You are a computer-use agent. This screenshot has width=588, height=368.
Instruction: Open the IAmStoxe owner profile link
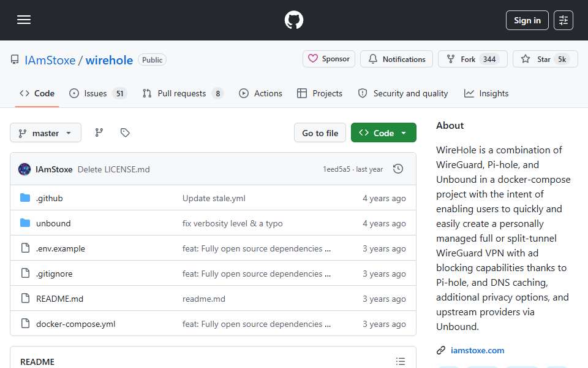[50, 60]
